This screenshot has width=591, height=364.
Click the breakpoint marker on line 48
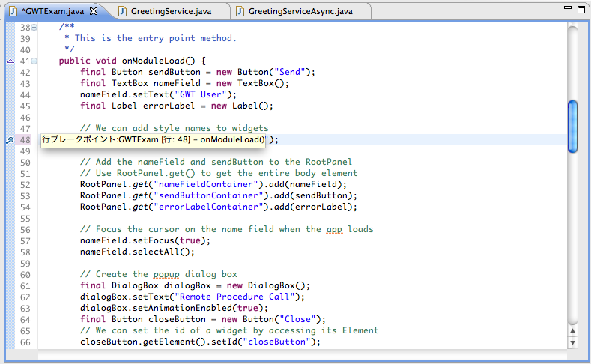[10, 140]
